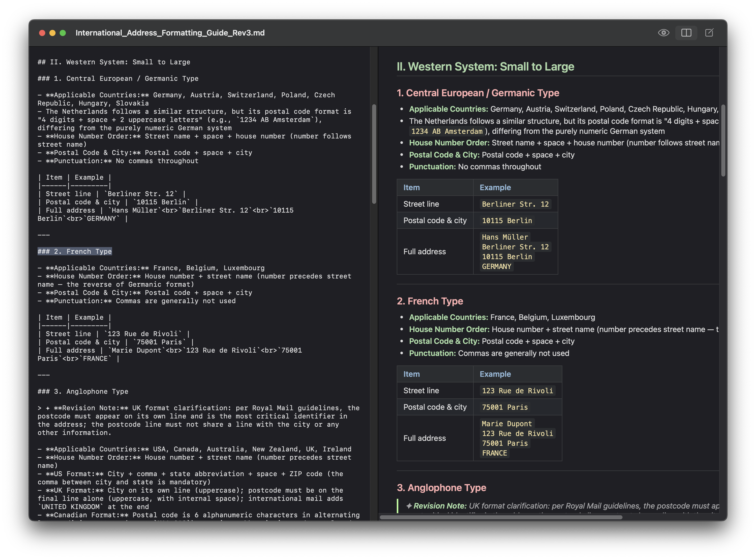The image size is (756, 559).
Task: Click preview heading '2. French Type'
Action: click(x=430, y=301)
